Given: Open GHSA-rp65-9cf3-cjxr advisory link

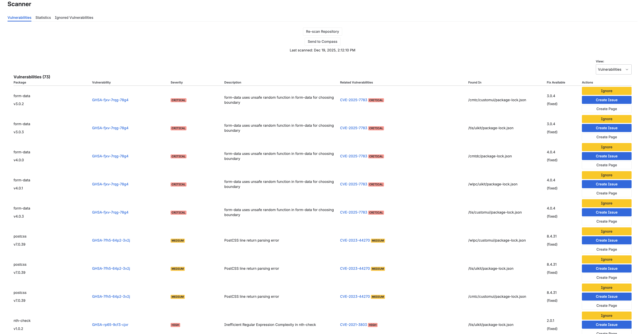Looking at the screenshot, I should point(110,325).
